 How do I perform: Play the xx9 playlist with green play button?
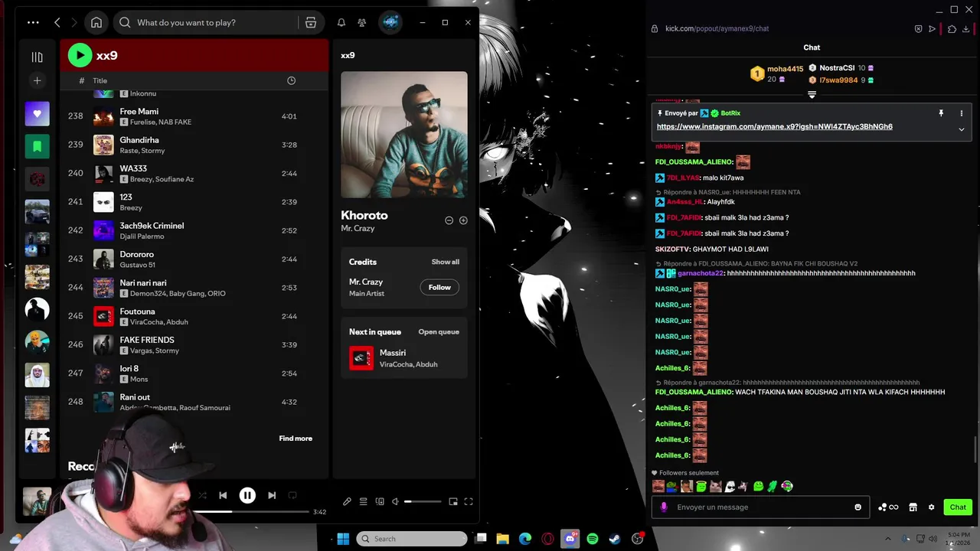(80, 55)
